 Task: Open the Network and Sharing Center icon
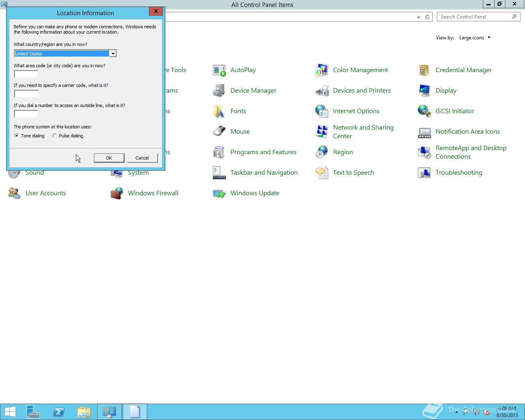tap(322, 132)
